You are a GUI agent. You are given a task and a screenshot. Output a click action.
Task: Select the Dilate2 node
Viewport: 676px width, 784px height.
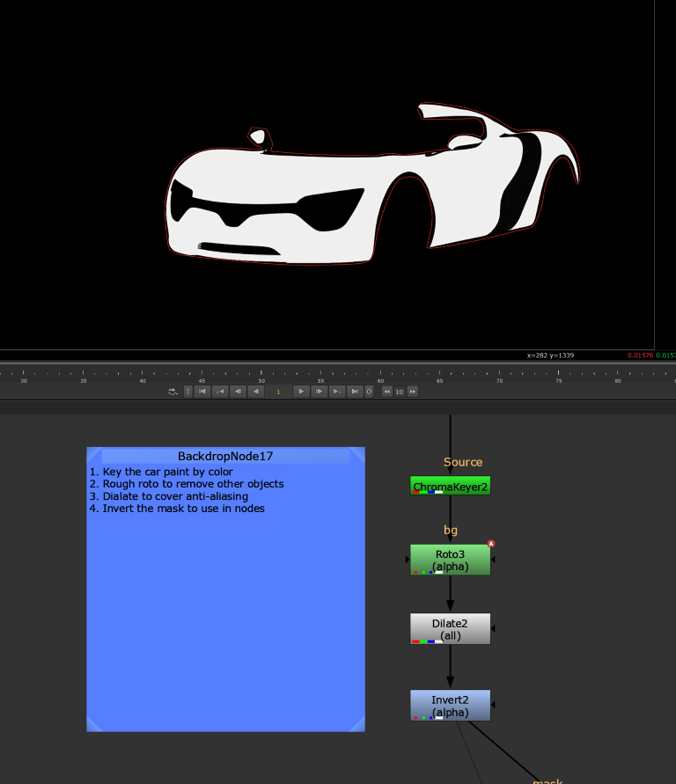pos(450,629)
